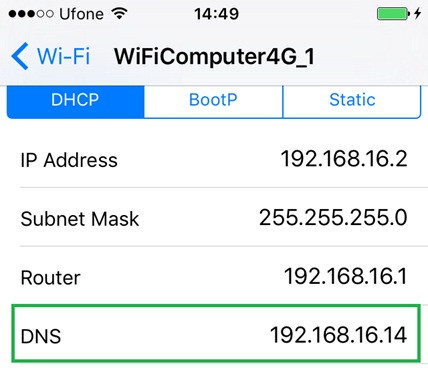Image resolution: width=428 pixels, height=368 pixels.
Task: Tap the WiFiComputer4G_1 network title
Action: [x=214, y=57]
